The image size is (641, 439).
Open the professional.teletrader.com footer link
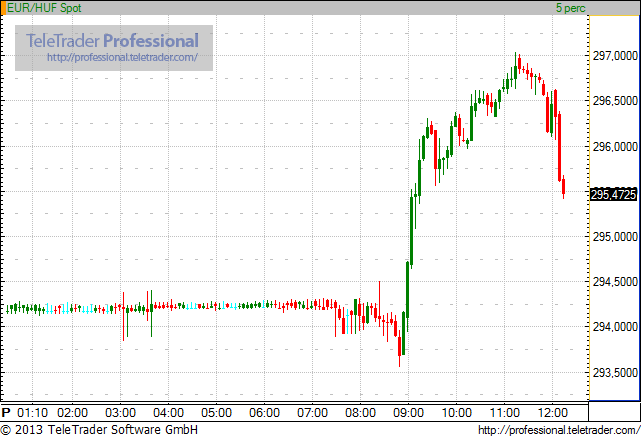pos(559,430)
